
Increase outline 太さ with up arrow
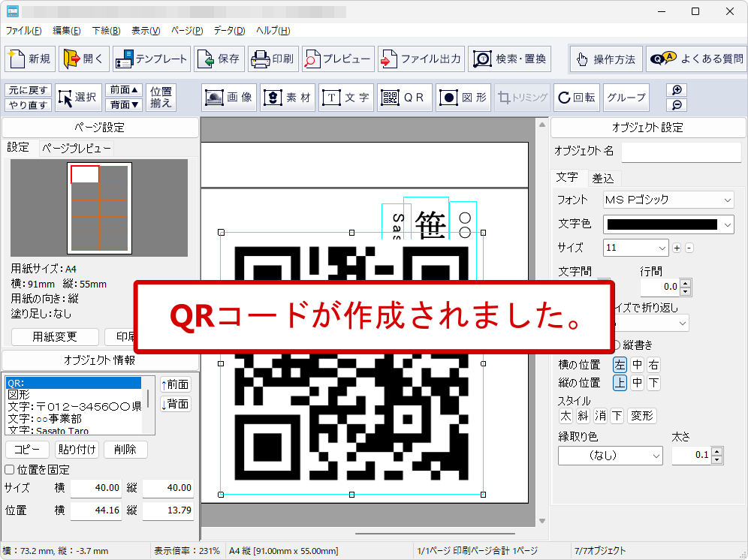[717, 451]
